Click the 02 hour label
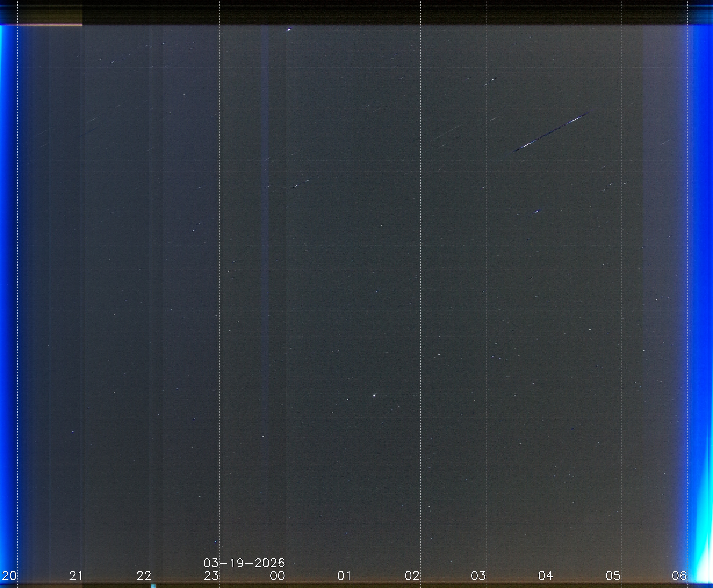The height and width of the screenshot is (588, 713). click(x=412, y=575)
